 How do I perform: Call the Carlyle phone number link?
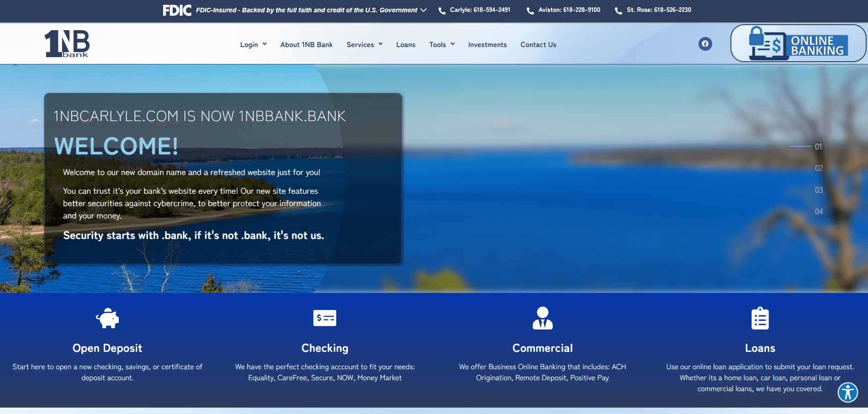(479, 10)
